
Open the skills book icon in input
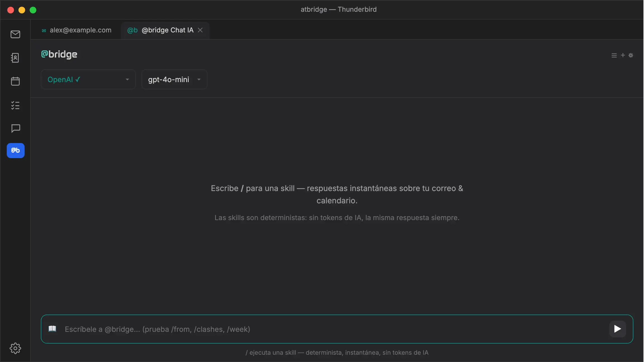pyautogui.click(x=52, y=329)
